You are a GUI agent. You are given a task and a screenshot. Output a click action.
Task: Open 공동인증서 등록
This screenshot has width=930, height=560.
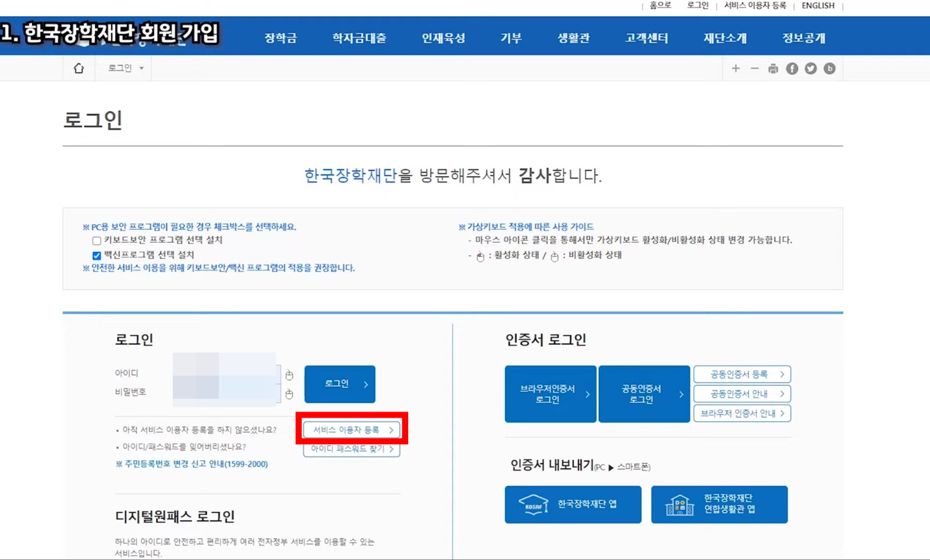point(742,374)
